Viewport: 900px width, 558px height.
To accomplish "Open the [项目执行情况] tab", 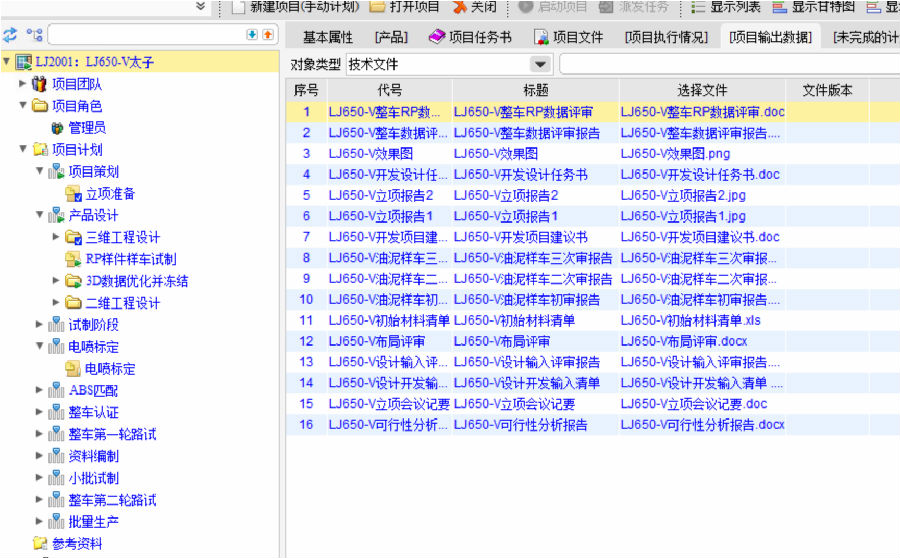I will (666, 38).
